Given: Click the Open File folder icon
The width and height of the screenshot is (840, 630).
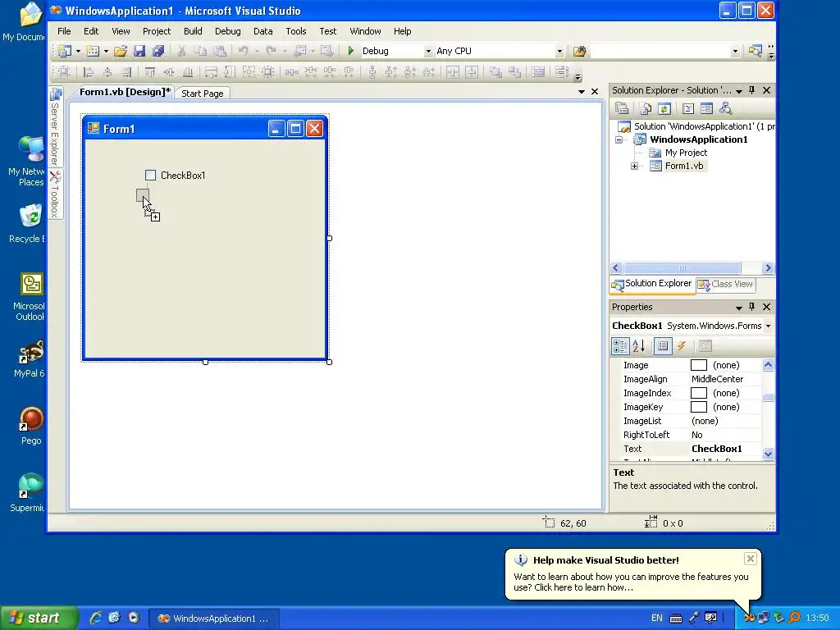Looking at the screenshot, I should 121,51.
